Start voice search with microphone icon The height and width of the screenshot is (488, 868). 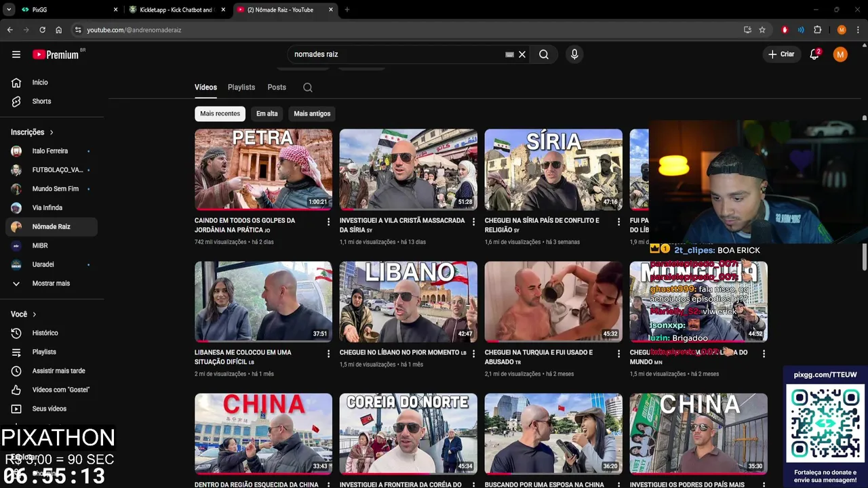tap(574, 54)
